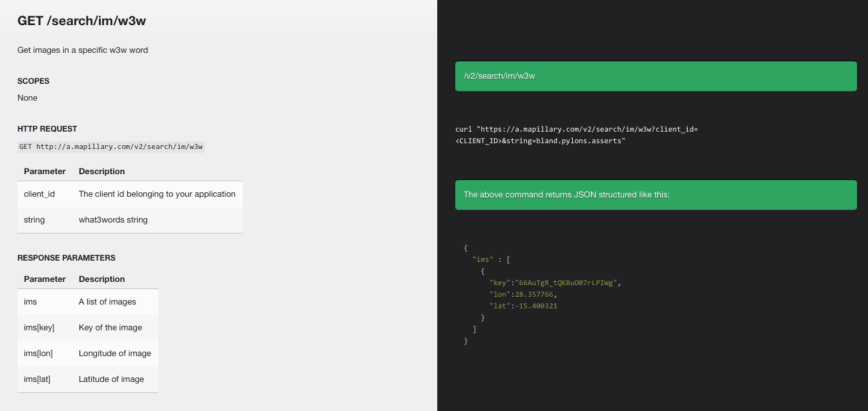Click the curl command code example
Image resolution: width=868 pixels, height=411 pixels.
click(x=576, y=135)
